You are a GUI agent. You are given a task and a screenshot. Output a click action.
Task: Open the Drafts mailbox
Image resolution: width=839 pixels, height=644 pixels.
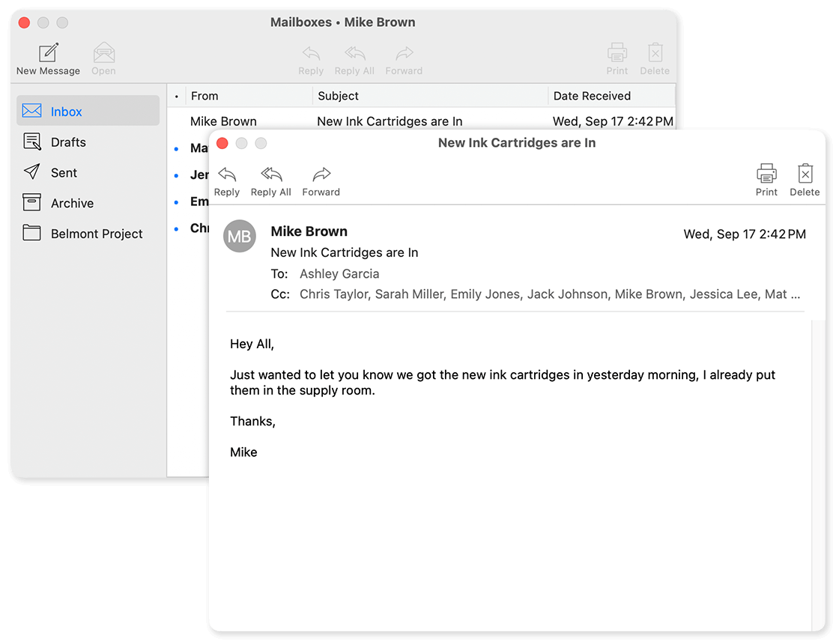pyautogui.click(x=68, y=142)
